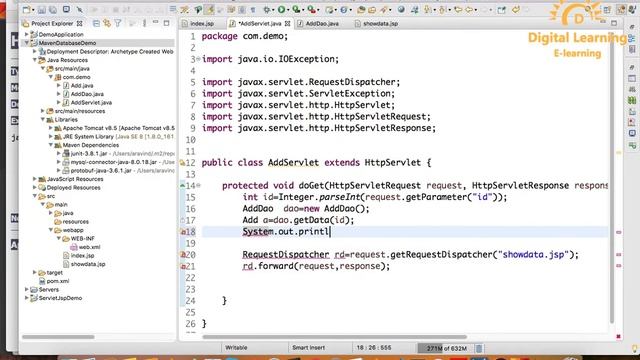
Task: Click the Debug gear icon in toolbar
Action: [267, 9]
